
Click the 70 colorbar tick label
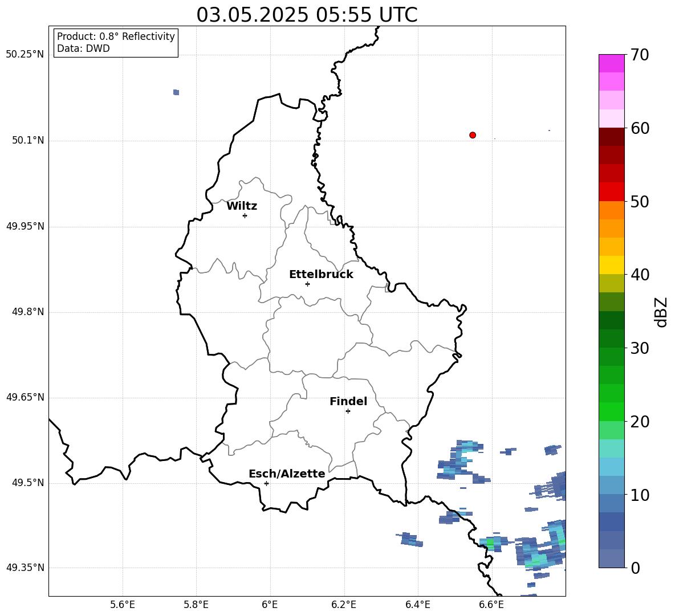tap(640, 55)
